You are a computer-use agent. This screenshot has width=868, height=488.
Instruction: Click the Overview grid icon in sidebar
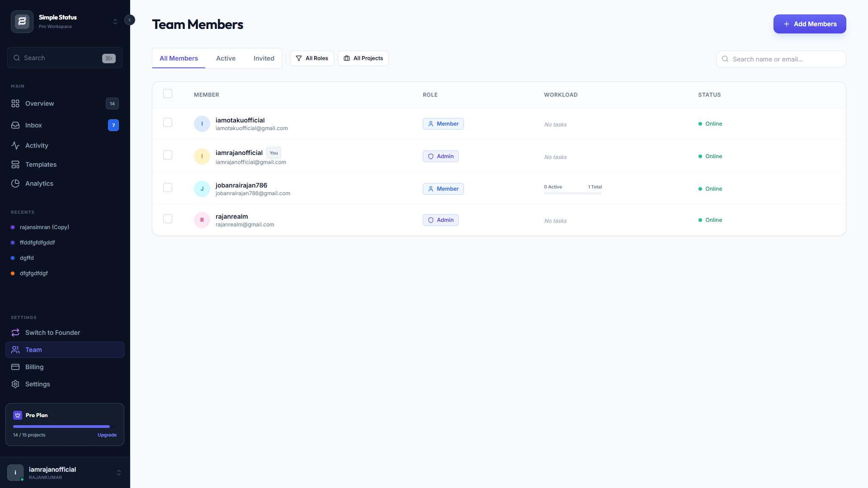click(15, 103)
